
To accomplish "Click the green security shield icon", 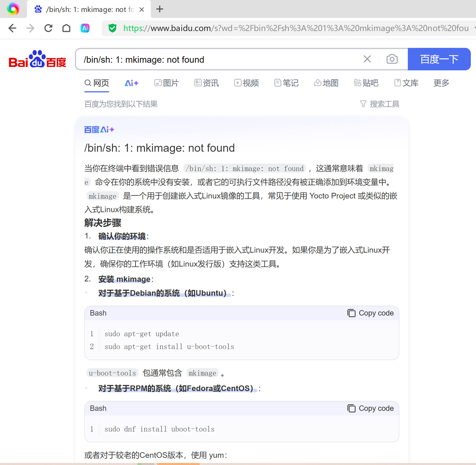I will click(112, 28).
